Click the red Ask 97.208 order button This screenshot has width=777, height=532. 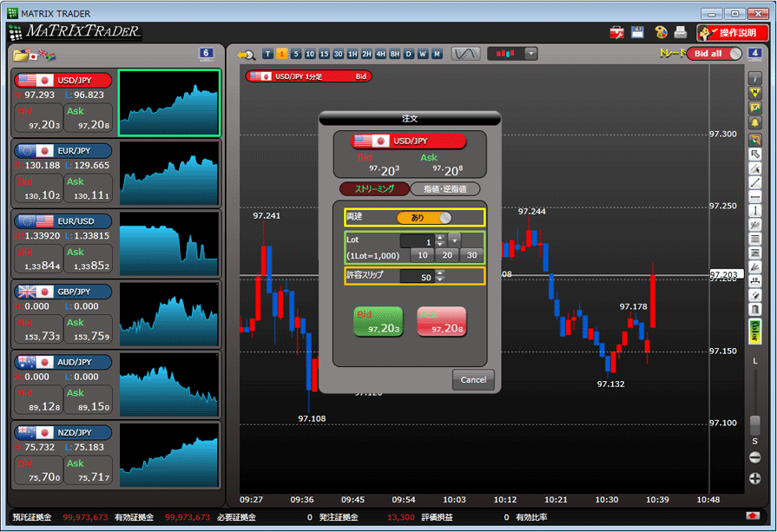[x=442, y=321]
